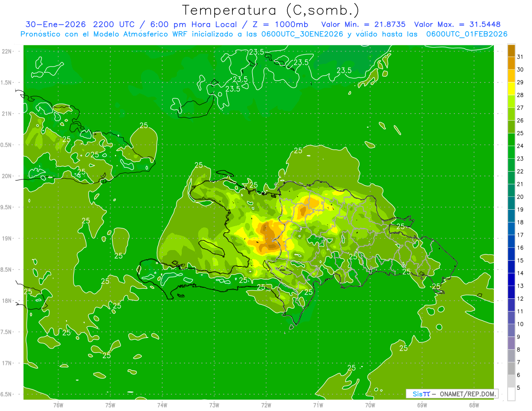This screenshot has width=532, height=411.
Task: Click the "Z = 1000mb" level label
Action: tap(279, 24)
